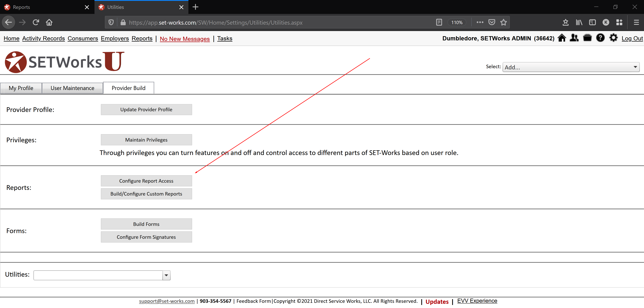
Task: Bookmark page with the star icon
Action: coord(504,22)
